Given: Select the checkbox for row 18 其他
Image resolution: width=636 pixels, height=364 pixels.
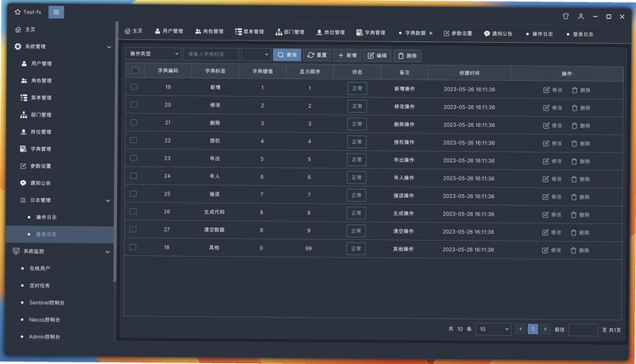Looking at the screenshot, I should pos(133,247).
